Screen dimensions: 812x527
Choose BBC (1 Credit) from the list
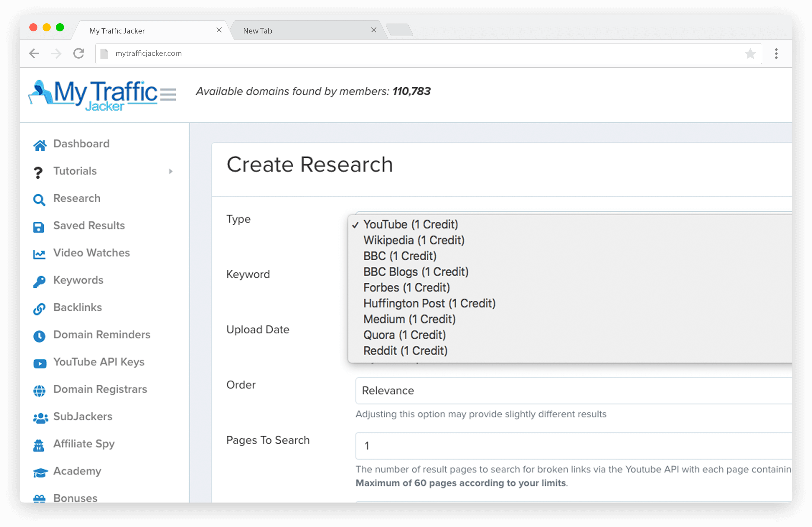(x=570, y=256)
